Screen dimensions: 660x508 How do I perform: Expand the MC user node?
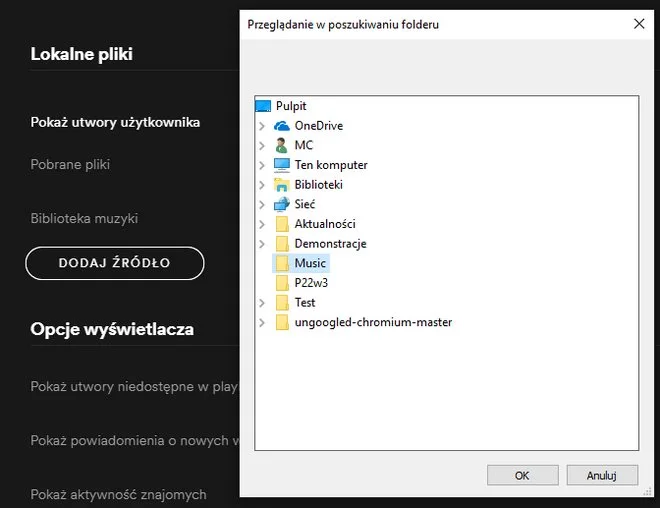click(262, 146)
